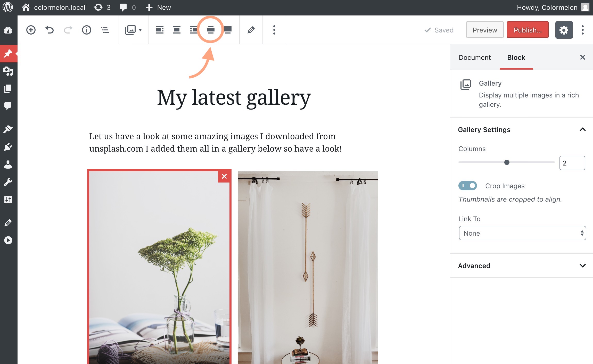Screen dimensions: 593x364
Task: Open the block's more options menu
Action: [274, 30]
